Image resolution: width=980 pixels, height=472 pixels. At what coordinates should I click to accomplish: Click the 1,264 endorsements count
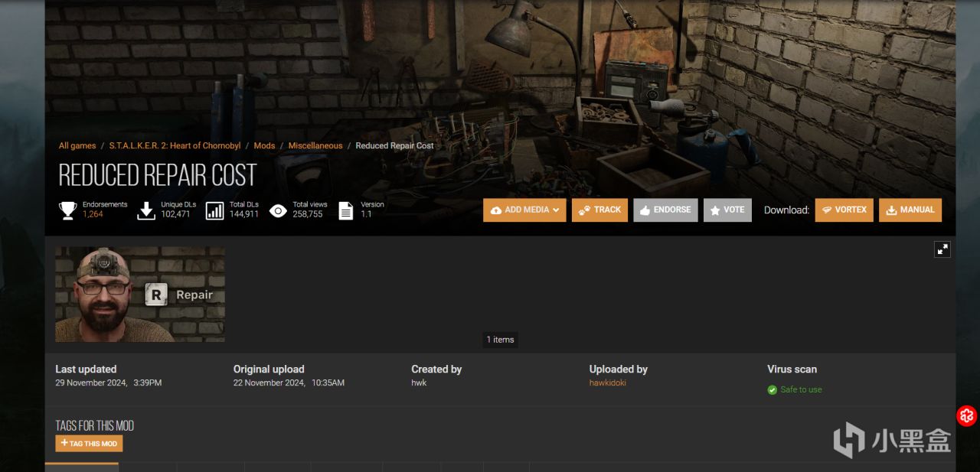93,214
